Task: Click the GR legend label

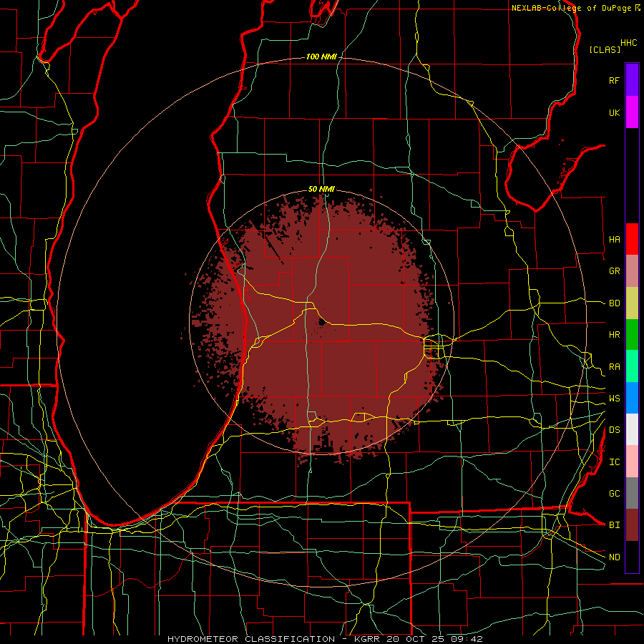Action: coord(615,271)
